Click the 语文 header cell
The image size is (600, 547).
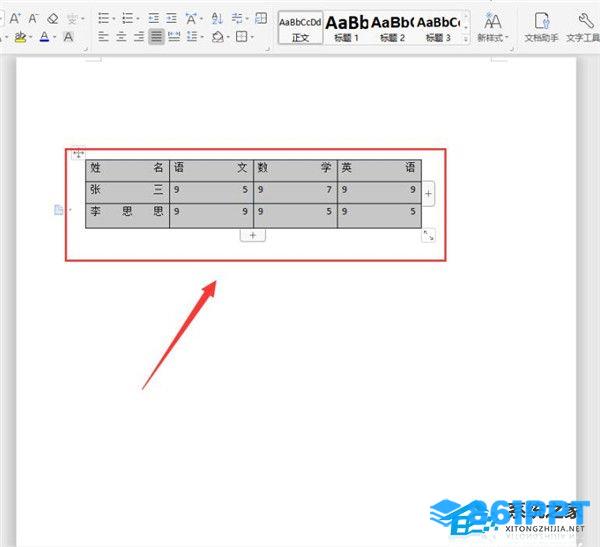[211, 171]
